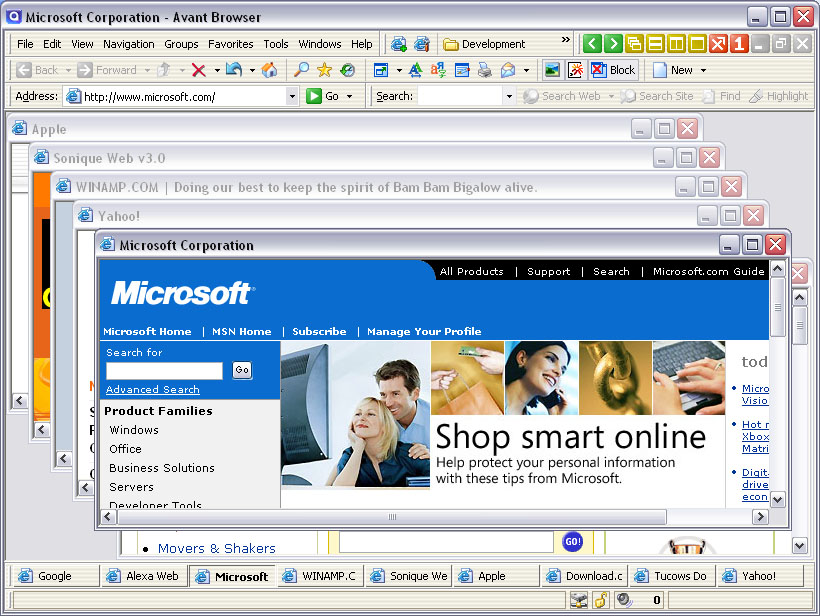Screen dimensions: 820x616
Task: Toggle the popup Block button
Action: (613, 70)
